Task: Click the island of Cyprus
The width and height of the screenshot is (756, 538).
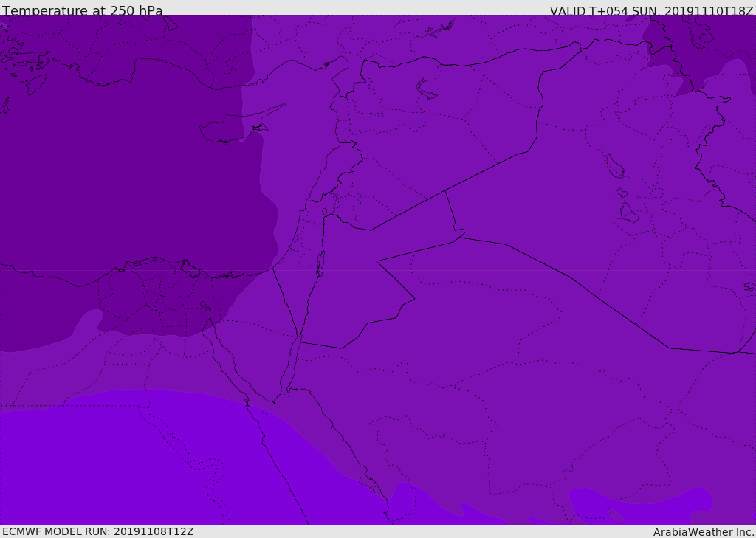Action: pos(229,130)
